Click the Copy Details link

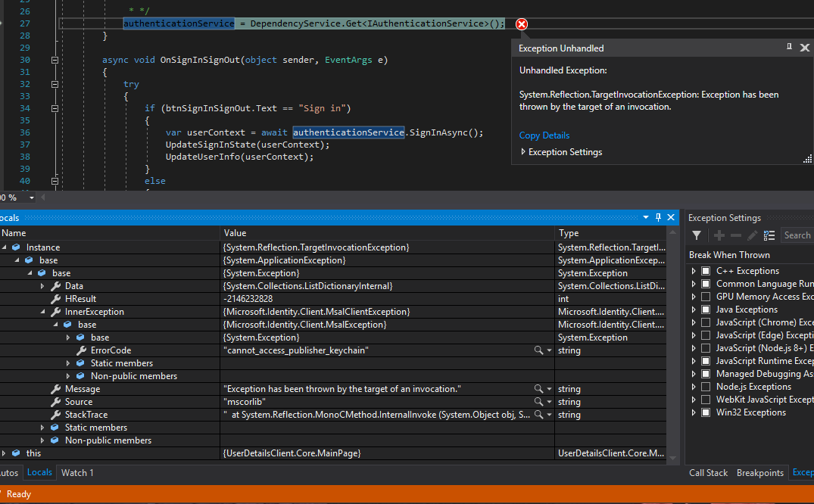[x=544, y=135]
